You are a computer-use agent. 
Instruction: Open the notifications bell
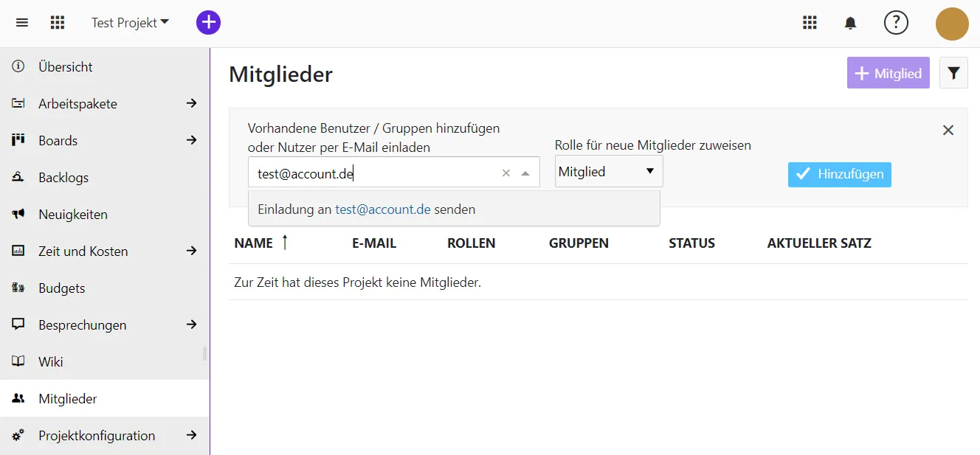coord(849,23)
